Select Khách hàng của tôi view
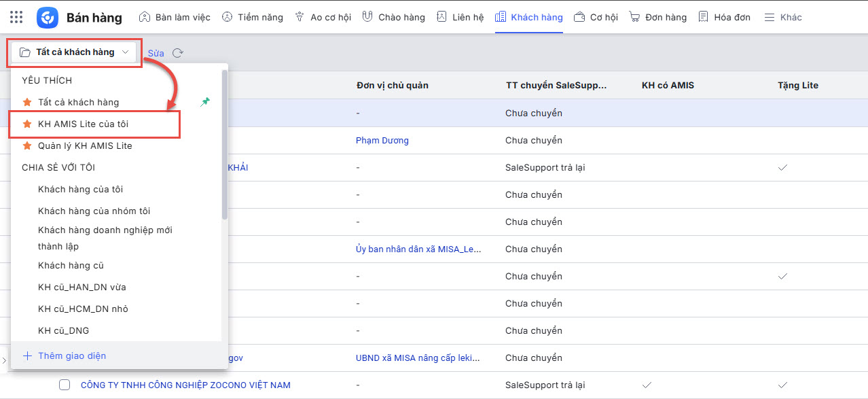The height and width of the screenshot is (399, 868). pyautogui.click(x=80, y=189)
